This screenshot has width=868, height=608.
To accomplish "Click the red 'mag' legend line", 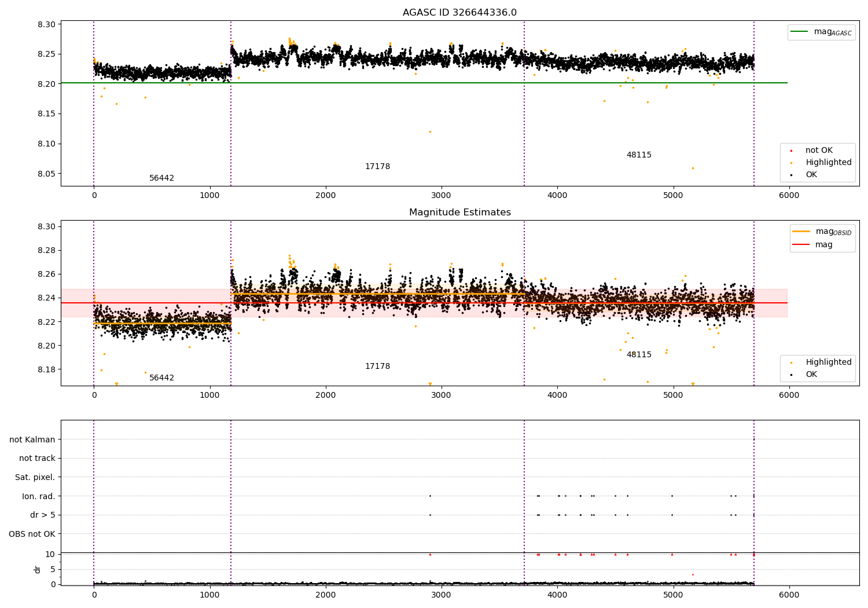I will [801, 244].
